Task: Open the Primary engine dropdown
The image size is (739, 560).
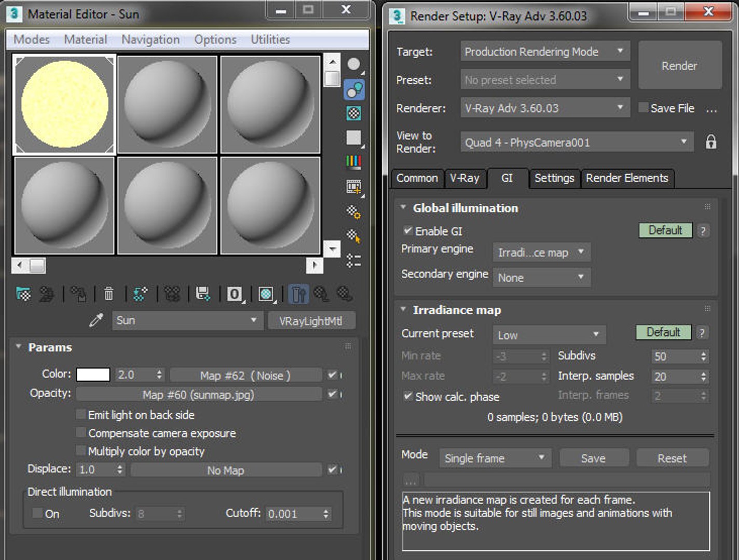Action: click(x=541, y=253)
